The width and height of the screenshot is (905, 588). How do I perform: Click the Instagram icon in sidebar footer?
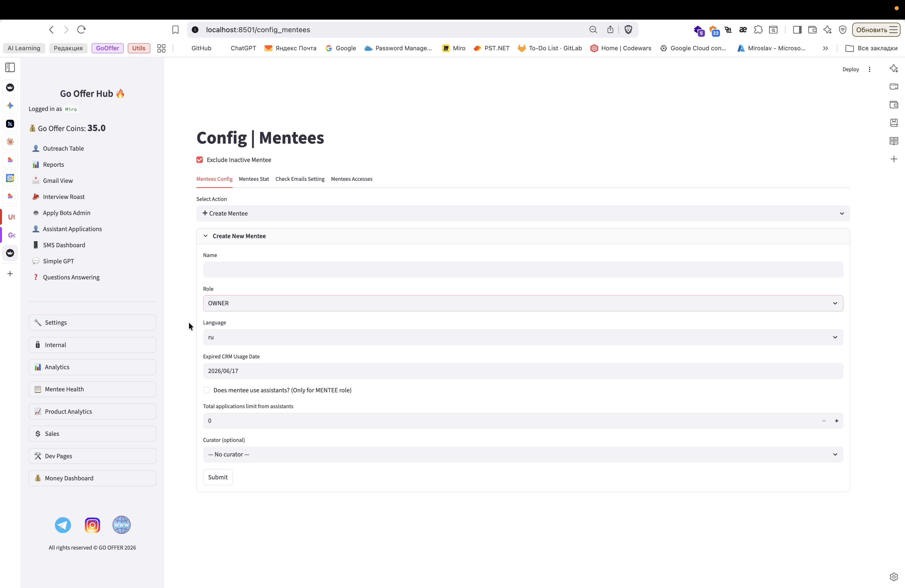92,525
